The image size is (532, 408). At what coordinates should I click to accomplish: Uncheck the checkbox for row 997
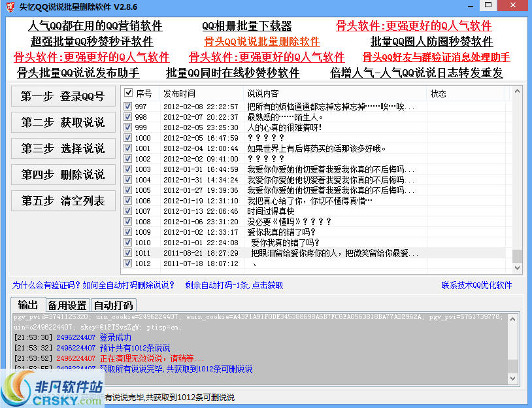(127, 107)
